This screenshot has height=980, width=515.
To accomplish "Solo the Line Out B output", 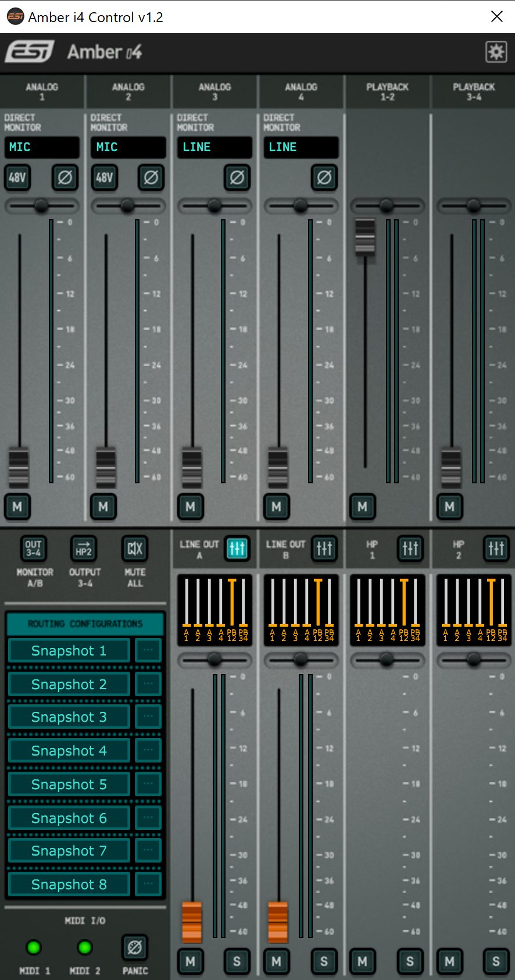I will pos(324,961).
